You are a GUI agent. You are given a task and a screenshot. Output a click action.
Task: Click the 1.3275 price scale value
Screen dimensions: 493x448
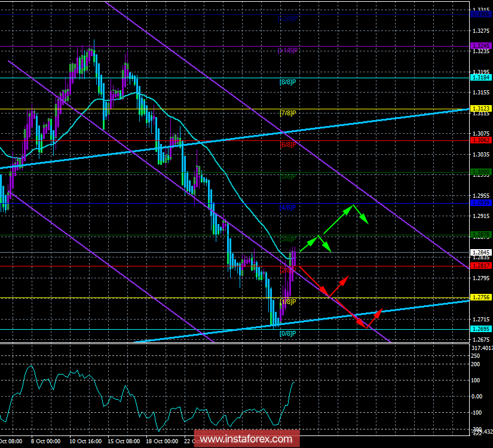481,31
